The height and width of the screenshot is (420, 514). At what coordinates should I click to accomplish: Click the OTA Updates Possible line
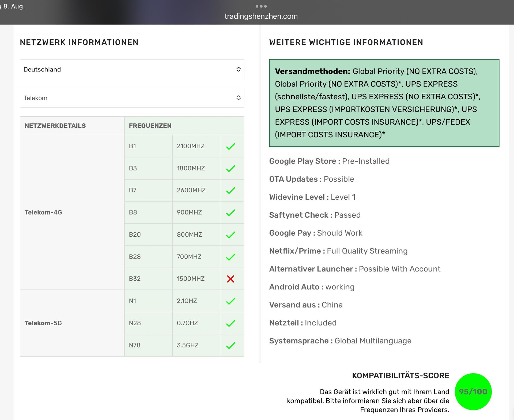click(312, 179)
